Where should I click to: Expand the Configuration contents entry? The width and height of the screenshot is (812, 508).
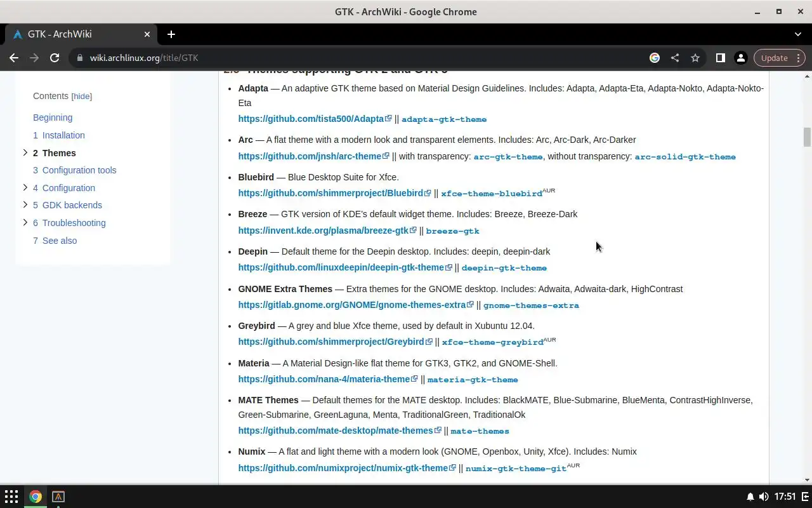25,187
